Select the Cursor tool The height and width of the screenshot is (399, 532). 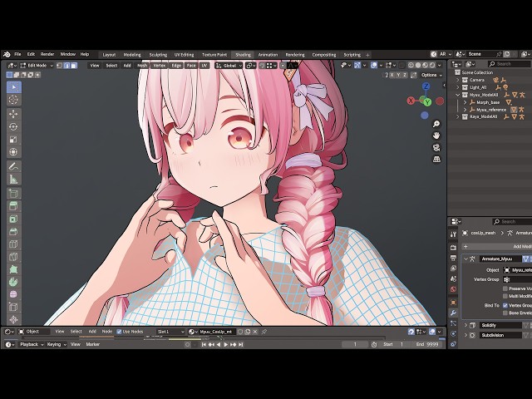(14, 100)
